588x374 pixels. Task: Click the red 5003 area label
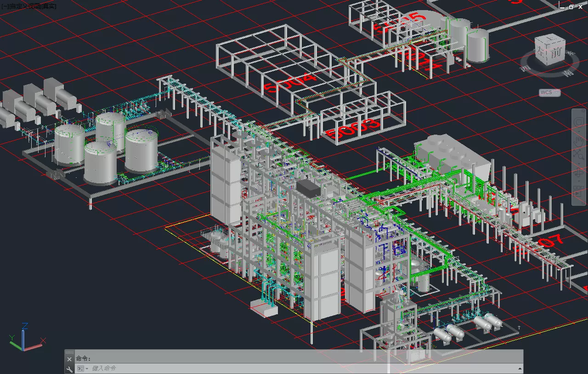pos(354,129)
